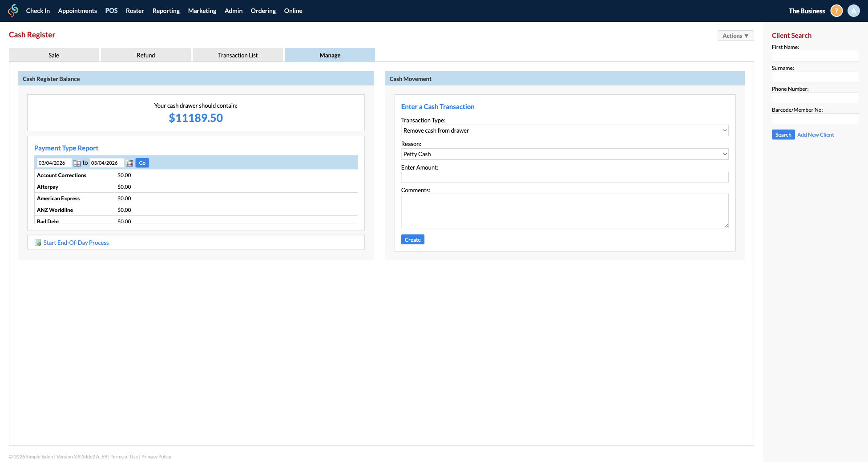This screenshot has width=868, height=462.
Task: Click Start End-Of-Day Process link
Action: pos(76,243)
